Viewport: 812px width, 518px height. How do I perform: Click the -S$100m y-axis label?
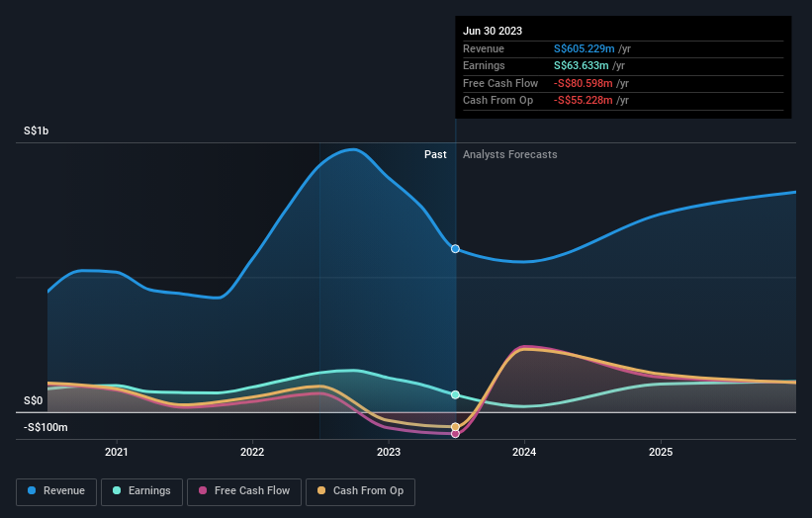point(45,427)
